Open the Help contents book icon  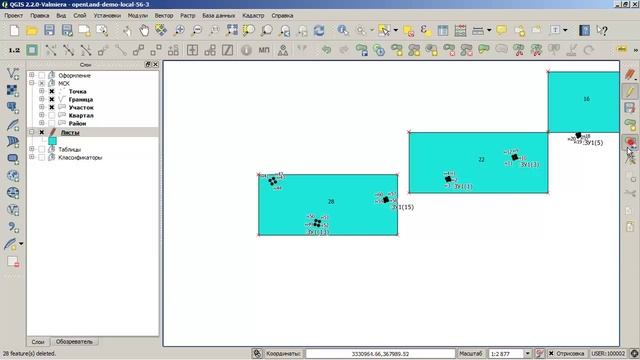[584, 31]
